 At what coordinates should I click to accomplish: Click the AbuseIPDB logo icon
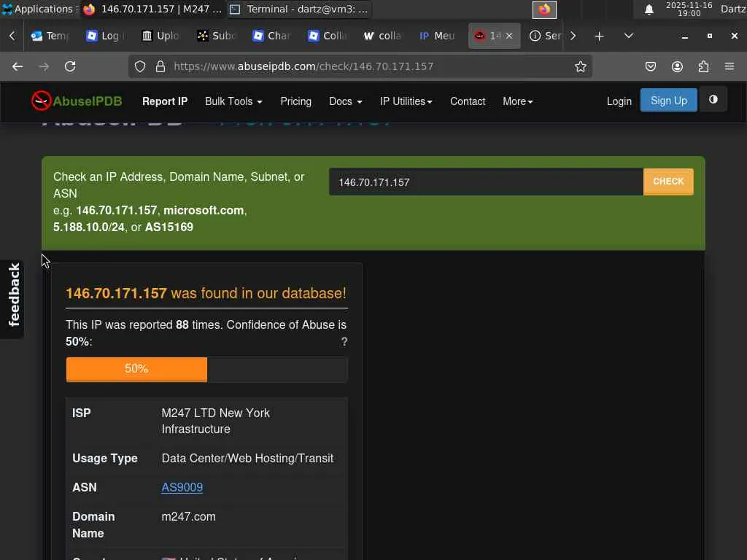click(41, 101)
